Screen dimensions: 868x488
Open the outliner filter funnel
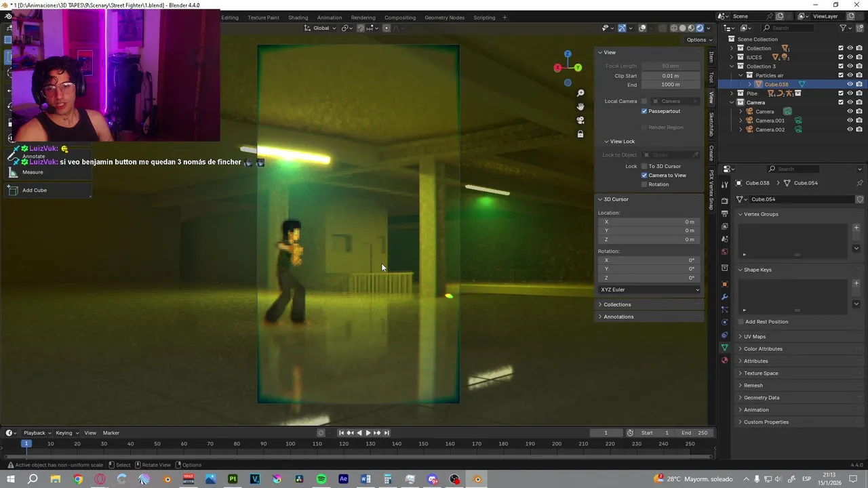844,28
